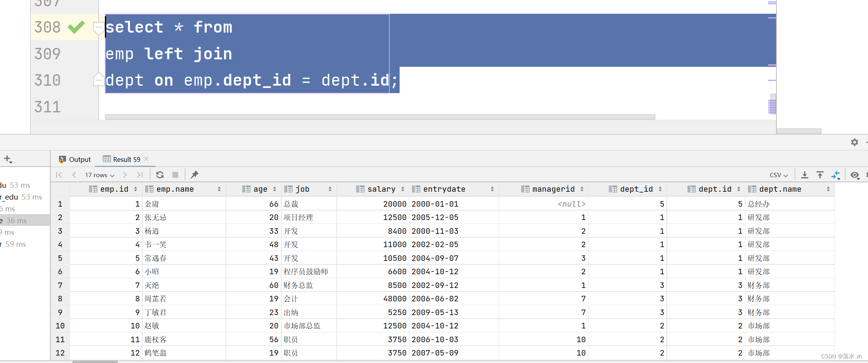This screenshot has height=363, width=868.
Task: Click the green checkmark on line 308
Action: [76, 27]
